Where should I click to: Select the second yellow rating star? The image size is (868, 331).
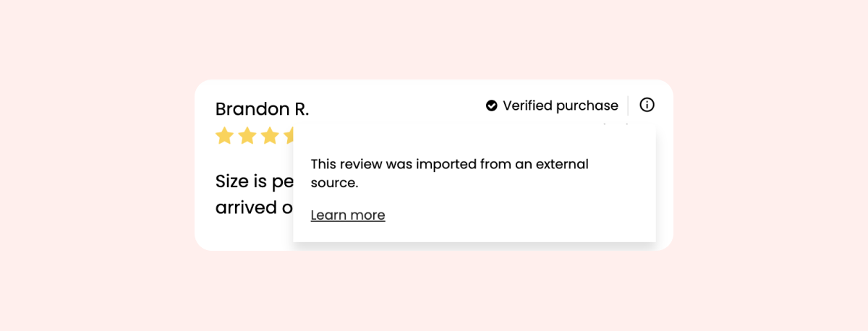tap(247, 136)
